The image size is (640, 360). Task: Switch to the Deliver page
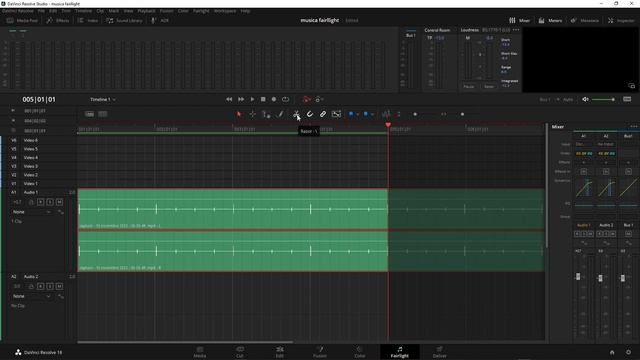[440, 352]
